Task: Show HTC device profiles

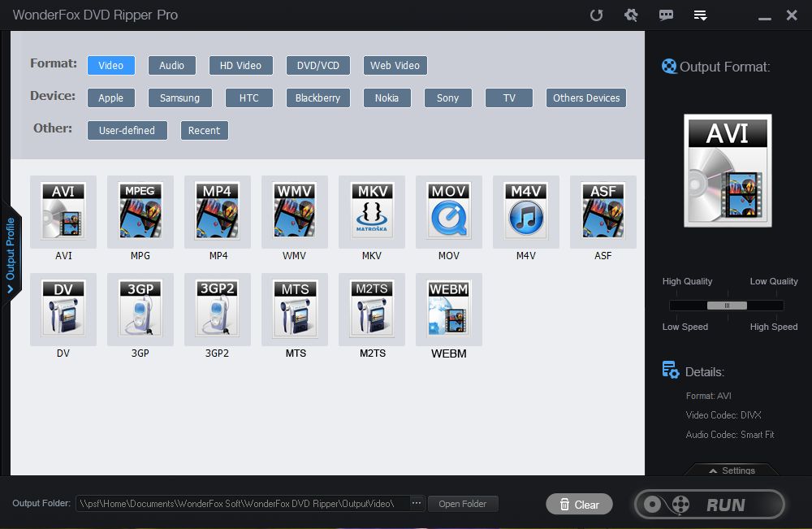Action: point(249,98)
